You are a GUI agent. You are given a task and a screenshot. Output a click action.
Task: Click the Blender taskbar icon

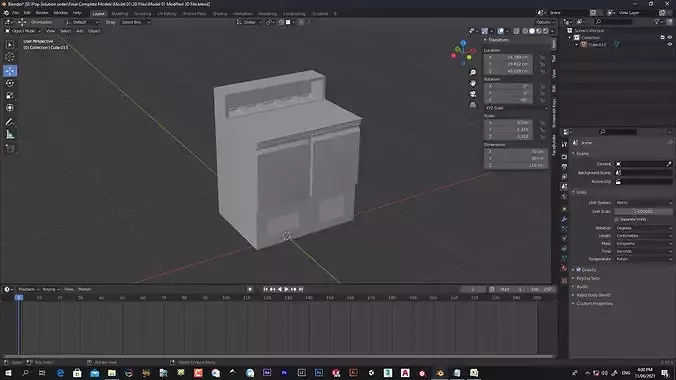point(439,373)
